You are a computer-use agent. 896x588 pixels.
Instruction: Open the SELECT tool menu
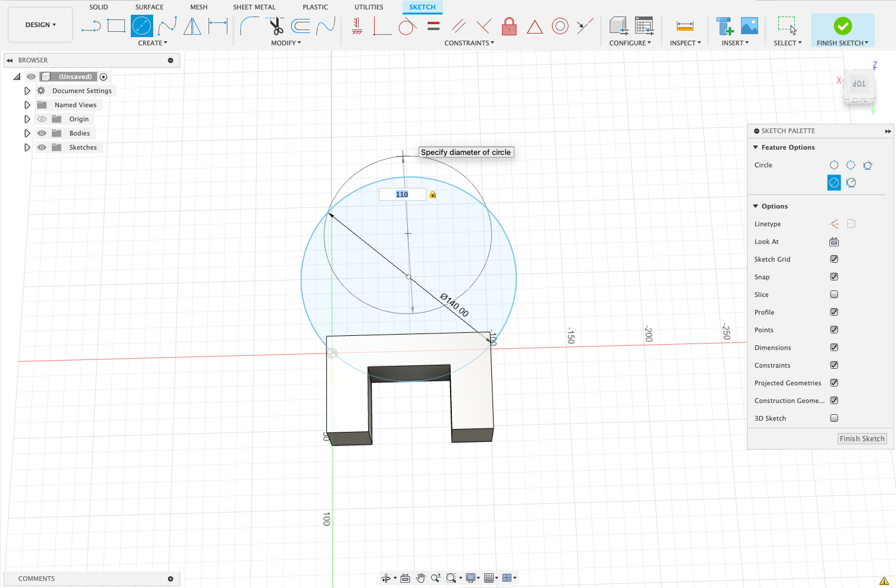(x=787, y=43)
